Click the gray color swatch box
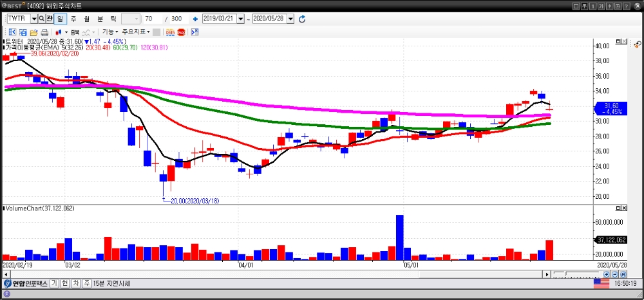 (156, 32)
